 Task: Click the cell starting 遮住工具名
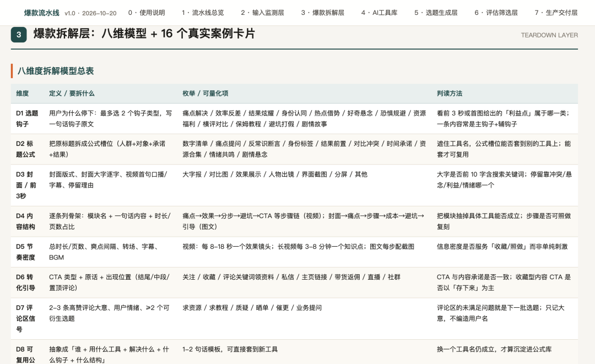pyautogui.click(x=504, y=149)
